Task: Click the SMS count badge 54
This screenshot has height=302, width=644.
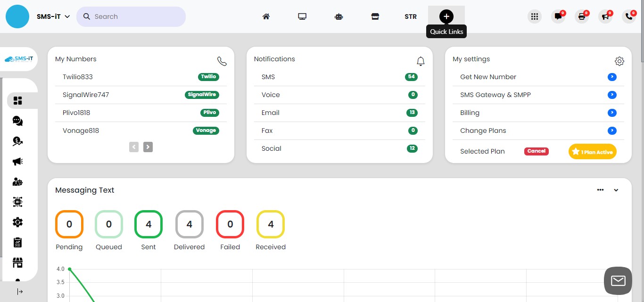Action: (411, 77)
